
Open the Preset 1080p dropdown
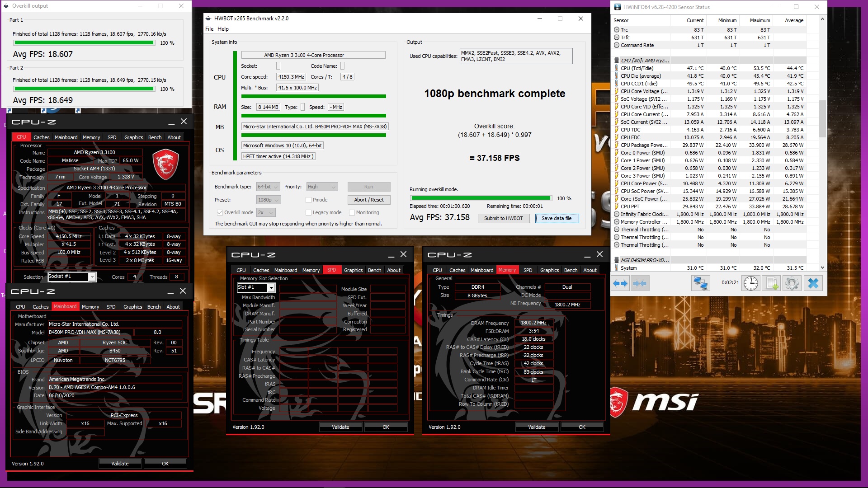(269, 200)
